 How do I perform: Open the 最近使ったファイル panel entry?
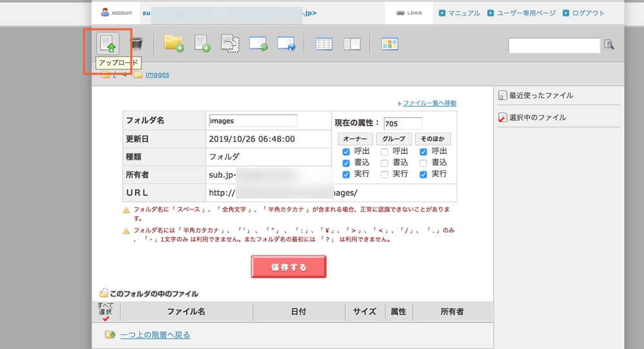[542, 95]
